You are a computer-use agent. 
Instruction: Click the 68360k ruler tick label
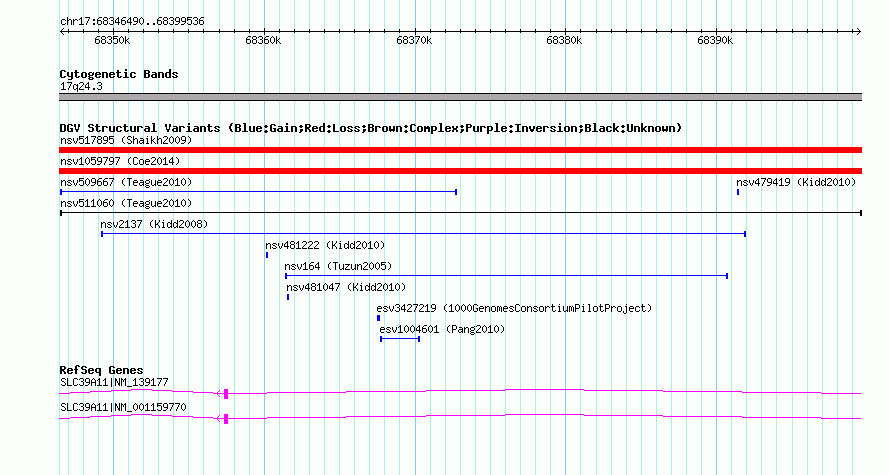263,40
